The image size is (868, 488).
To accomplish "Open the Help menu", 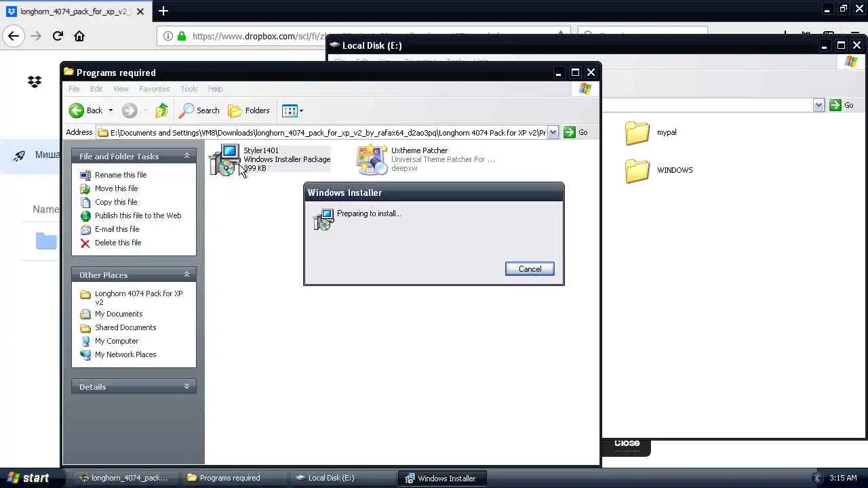I will 215,89.
